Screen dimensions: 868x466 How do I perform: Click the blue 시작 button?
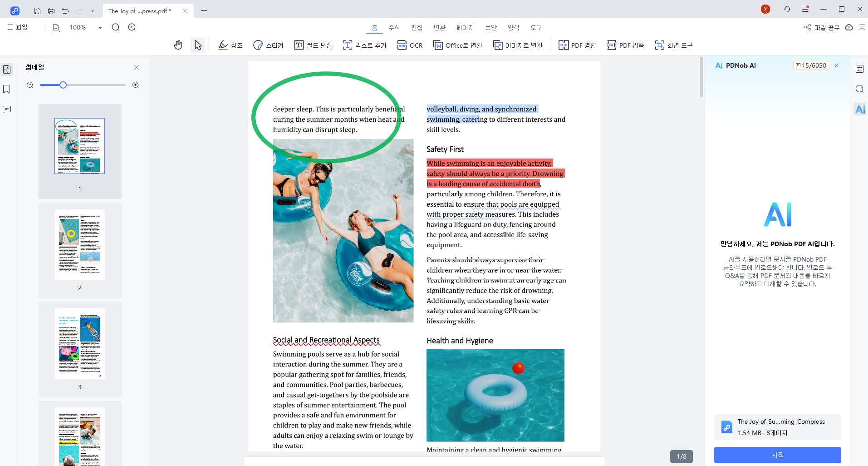pos(777,455)
